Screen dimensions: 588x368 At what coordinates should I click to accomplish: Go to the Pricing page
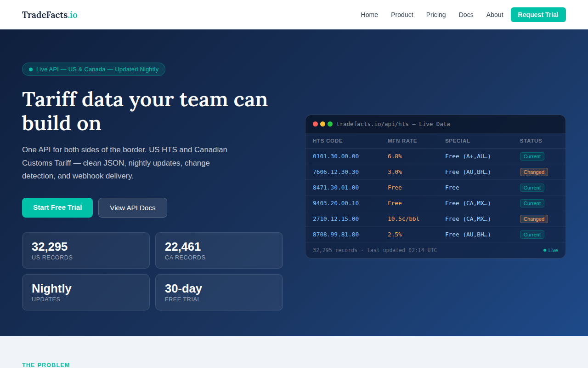click(x=436, y=15)
